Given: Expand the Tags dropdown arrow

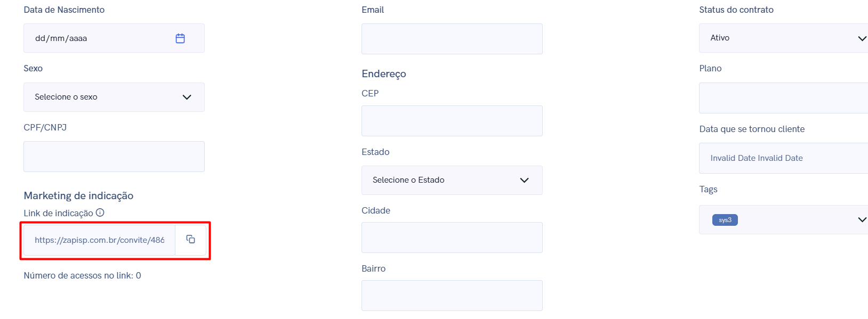Looking at the screenshot, I should pyautogui.click(x=862, y=219).
